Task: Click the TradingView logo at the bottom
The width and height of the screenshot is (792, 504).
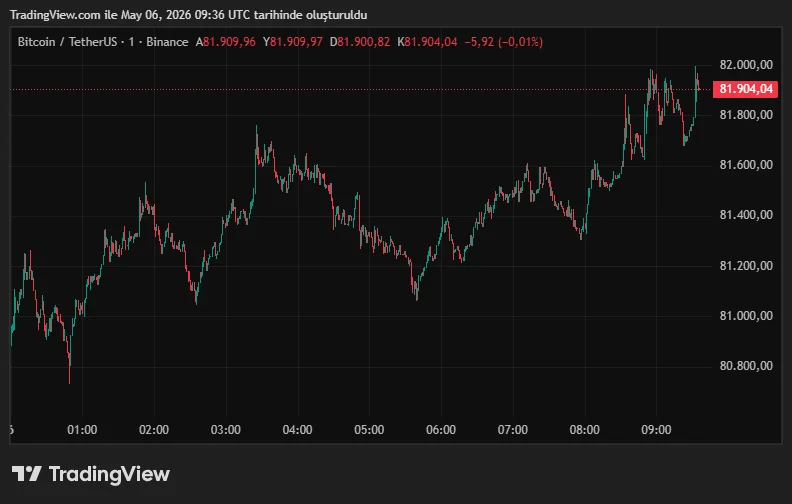Action: click(x=91, y=474)
